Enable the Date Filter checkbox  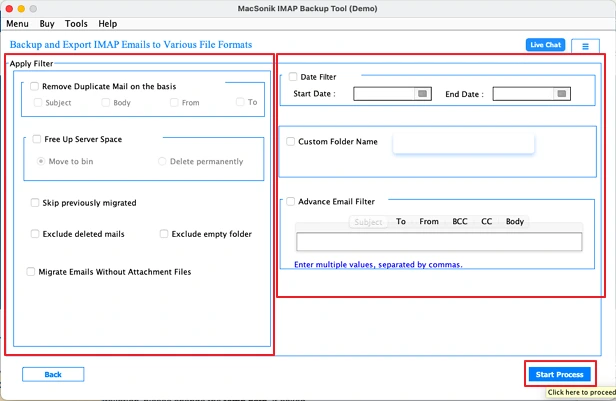point(293,77)
